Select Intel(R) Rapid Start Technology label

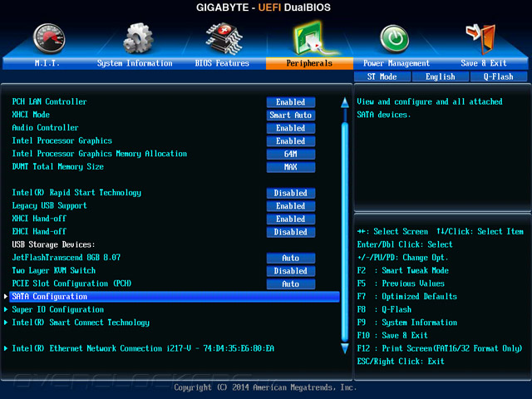tap(76, 193)
